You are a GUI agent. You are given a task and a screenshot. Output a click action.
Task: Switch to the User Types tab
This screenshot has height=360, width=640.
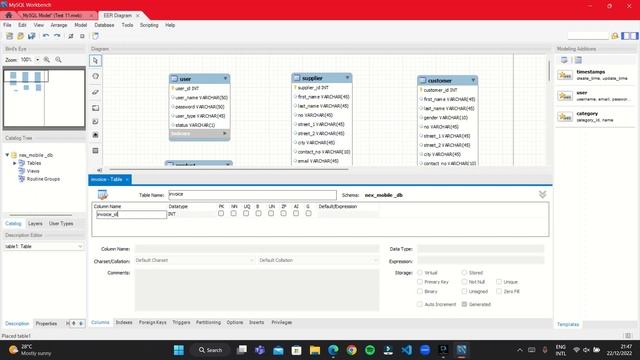61,223
